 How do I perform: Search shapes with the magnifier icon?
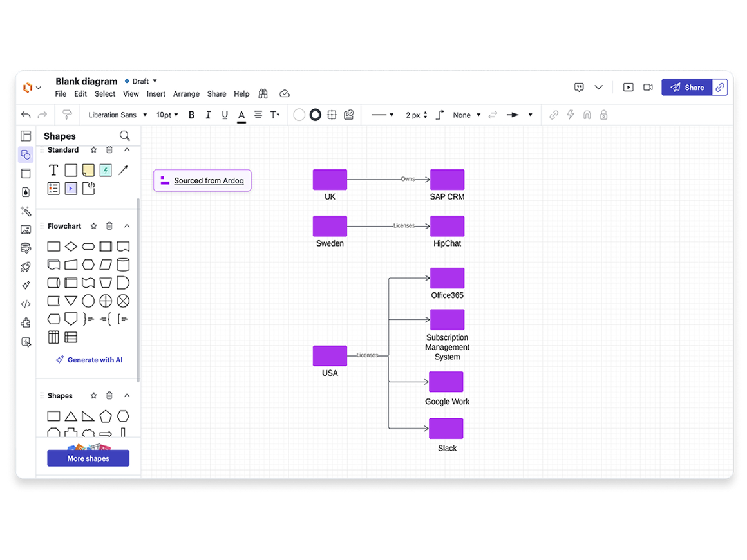pyautogui.click(x=125, y=136)
